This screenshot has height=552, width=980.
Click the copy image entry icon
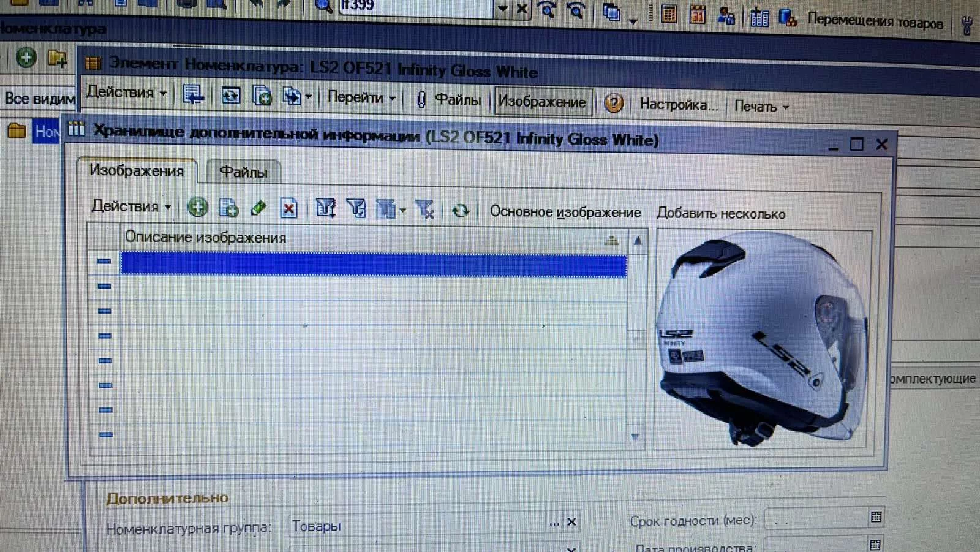[x=228, y=208]
